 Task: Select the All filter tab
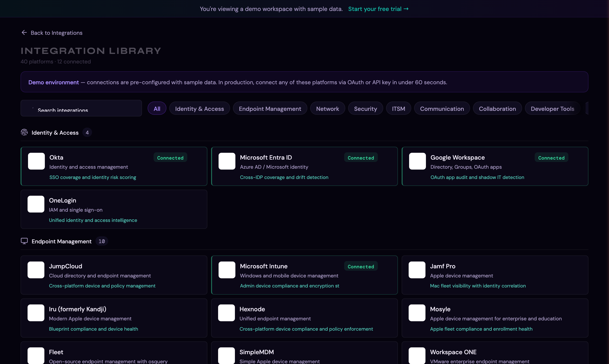(x=157, y=108)
